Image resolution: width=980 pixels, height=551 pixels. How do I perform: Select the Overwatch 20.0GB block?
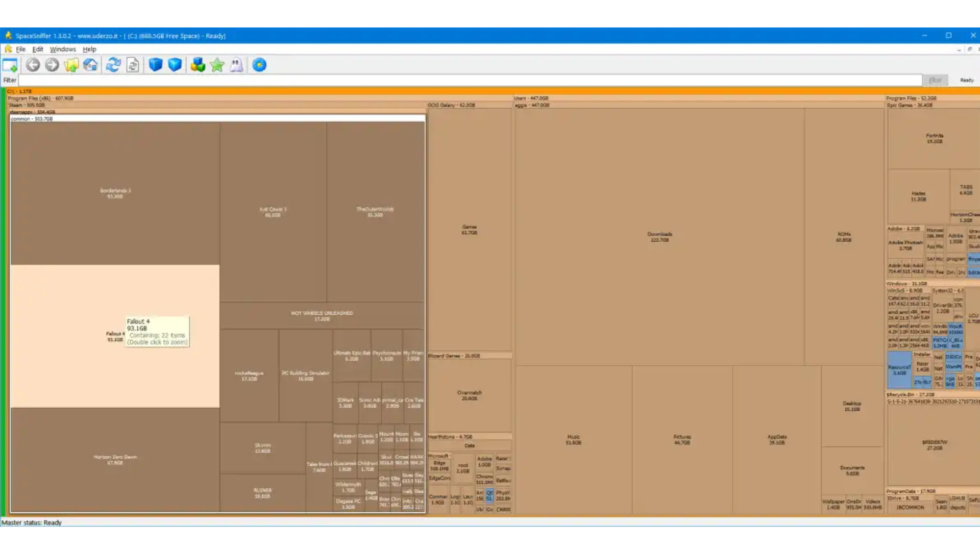[470, 395]
